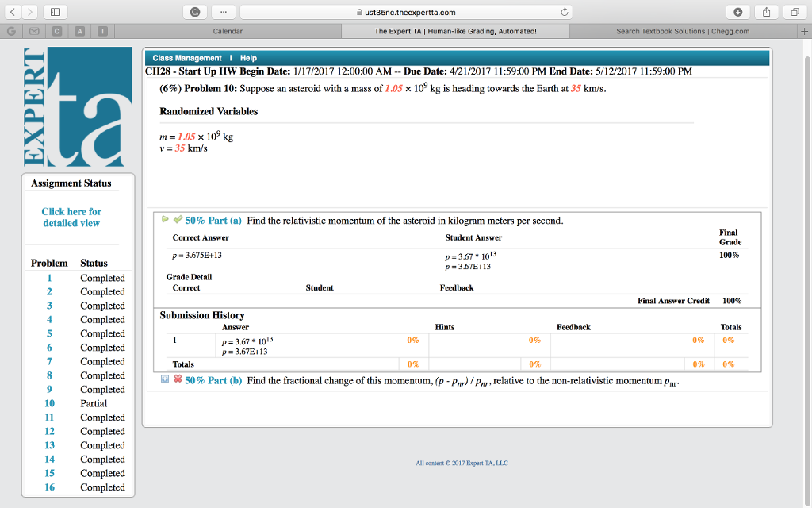Screen dimensions: 812x508
Task: Open the '...' extension menu in toolbar
Action: pyautogui.click(x=223, y=11)
